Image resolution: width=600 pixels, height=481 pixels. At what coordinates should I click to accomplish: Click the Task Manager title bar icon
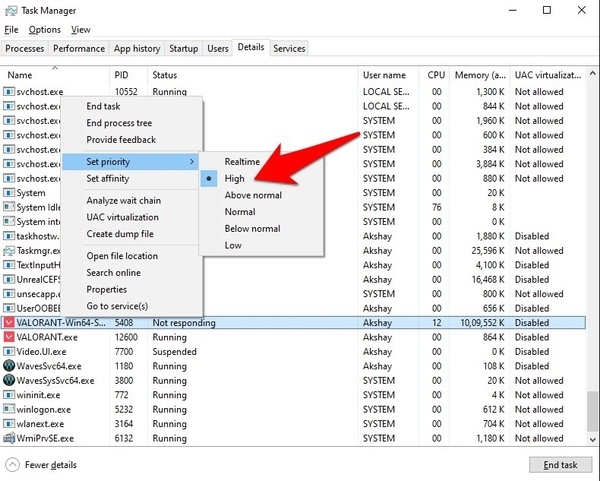(11, 10)
